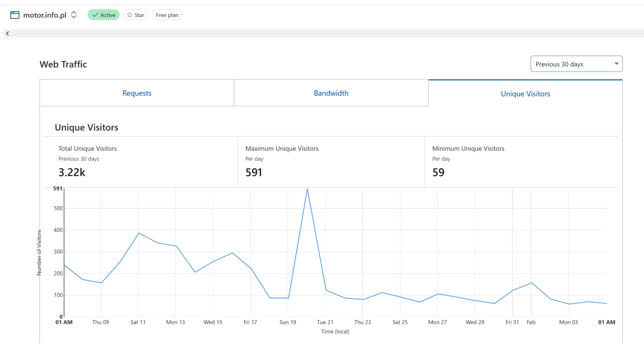Image resolution: width=644 pixels, height=343 pixels.
Task: Click the Minimum Unique Visitors 59 value
Action: (x=438, y=172)
